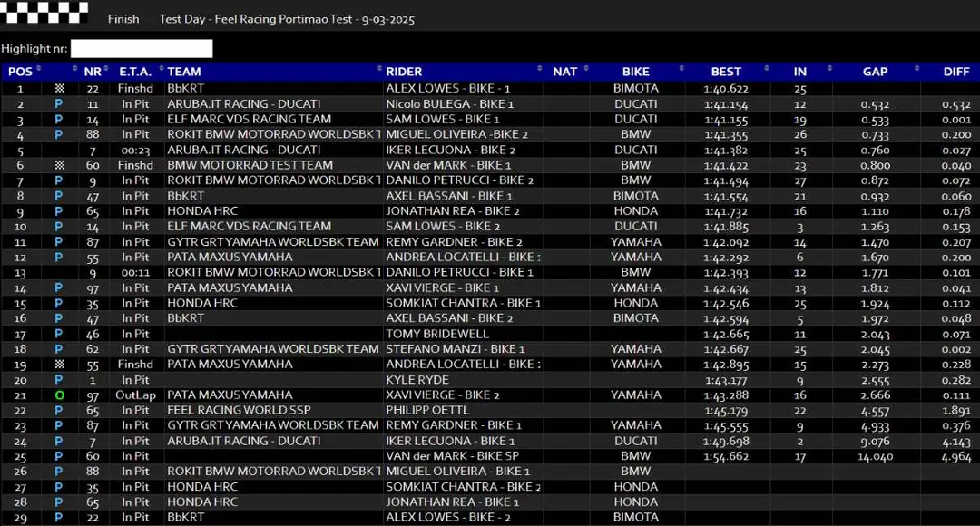
Task: Sort by NR column header
Action: point(93,72)
